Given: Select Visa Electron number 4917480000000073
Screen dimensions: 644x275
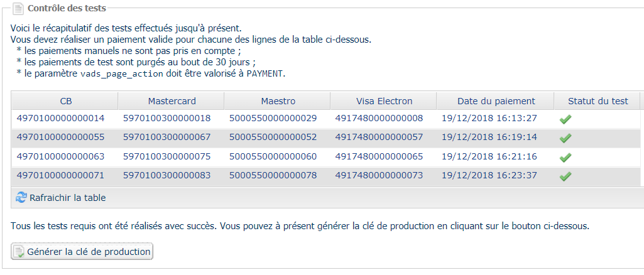Looking at the screenshot, I should coord(379,175).
